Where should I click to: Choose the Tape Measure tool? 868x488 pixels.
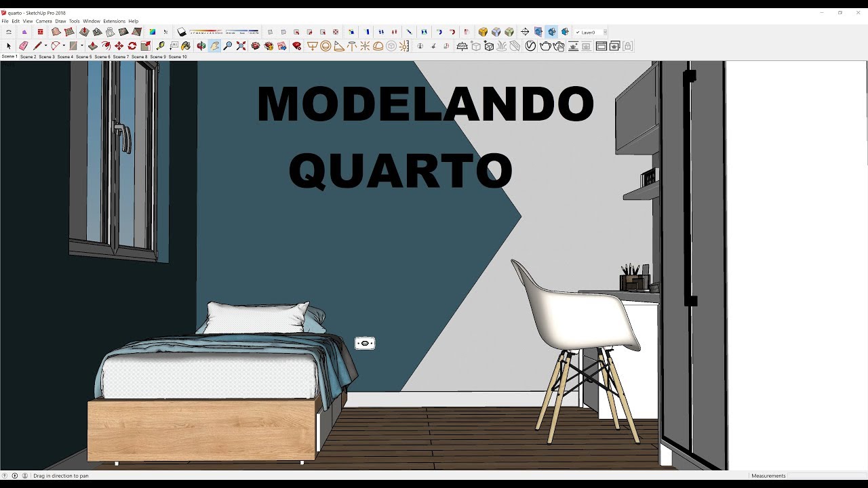point(160,46)
